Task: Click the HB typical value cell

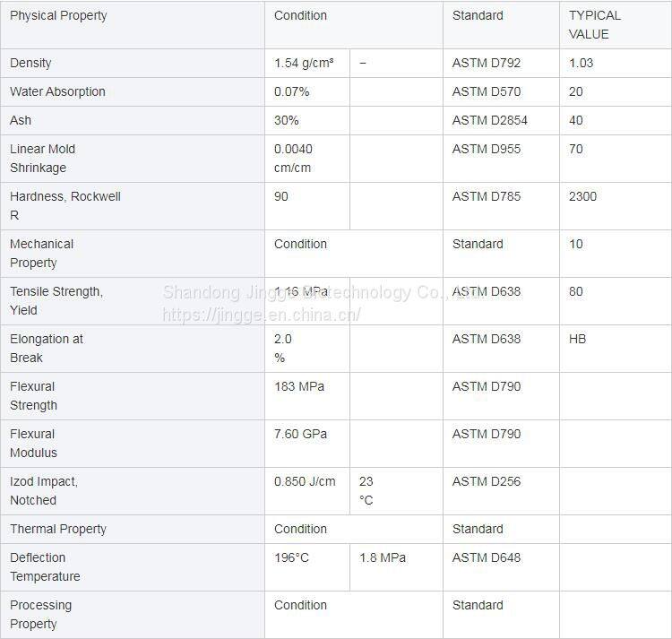Action: [578, 340]
